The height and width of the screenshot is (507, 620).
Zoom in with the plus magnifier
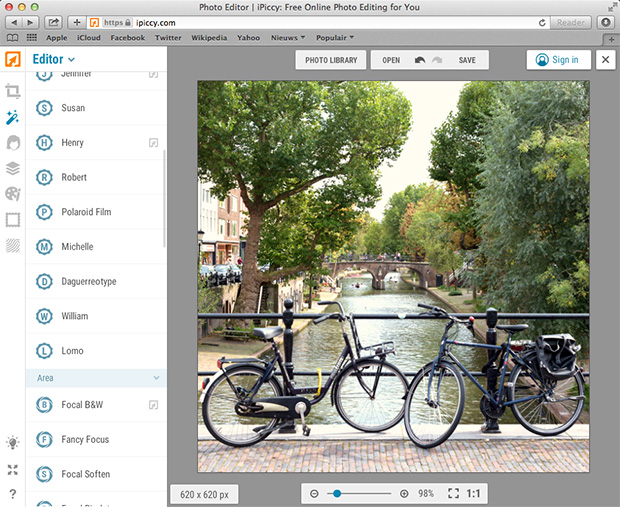[x=404, y=494]
